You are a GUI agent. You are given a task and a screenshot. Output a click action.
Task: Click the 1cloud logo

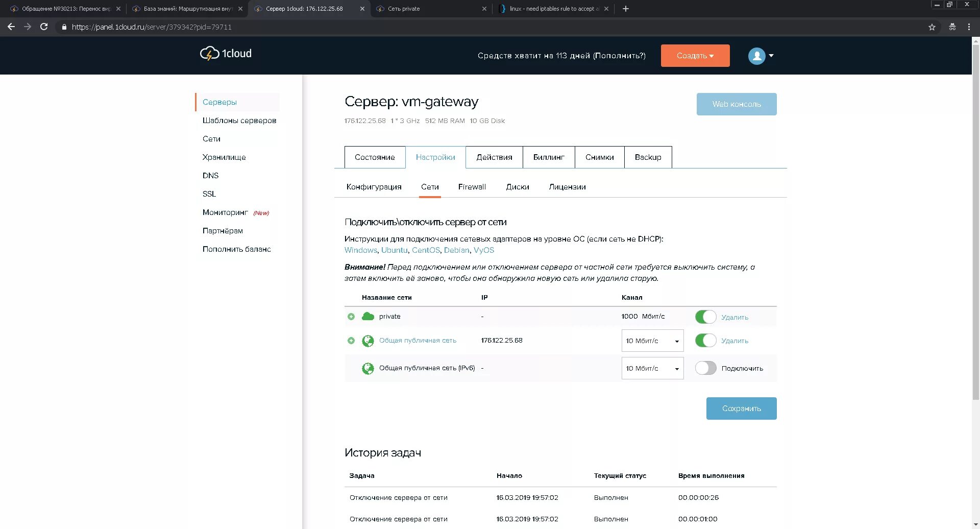pyautogui.click(x=226, y=53)
